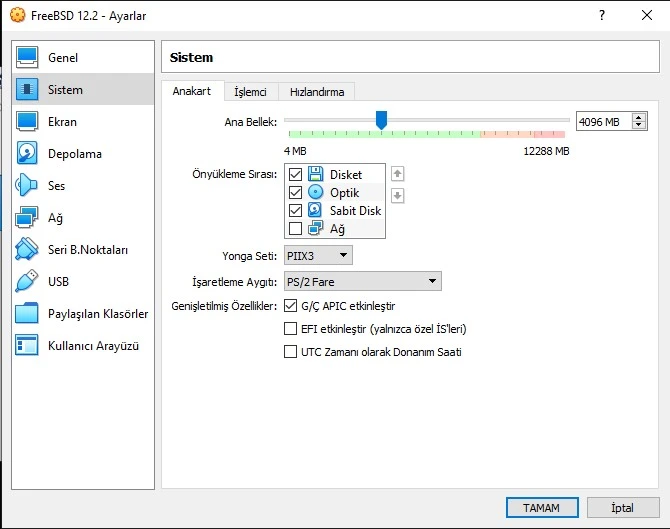Open the Depolama disk icon
This screenshot has height=529, width=670.
tap(27, 153)
